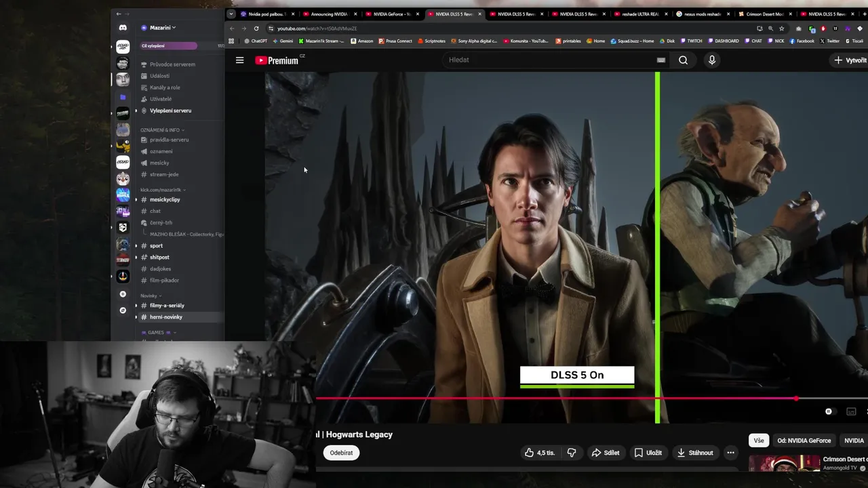
Task: Dislike the video with thumbs-down icon
Action: coord(572,453)
